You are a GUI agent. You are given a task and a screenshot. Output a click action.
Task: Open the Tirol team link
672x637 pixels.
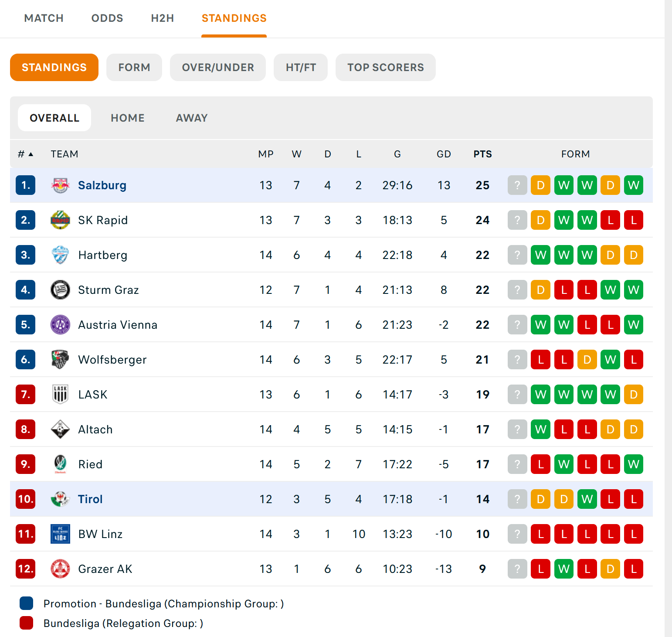(90, 499)
